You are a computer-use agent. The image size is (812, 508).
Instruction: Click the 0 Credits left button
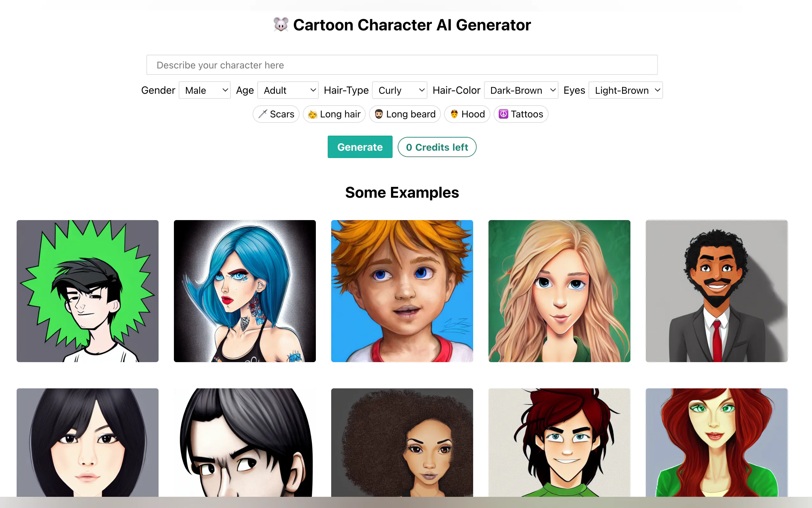click(x=437, y=147)
